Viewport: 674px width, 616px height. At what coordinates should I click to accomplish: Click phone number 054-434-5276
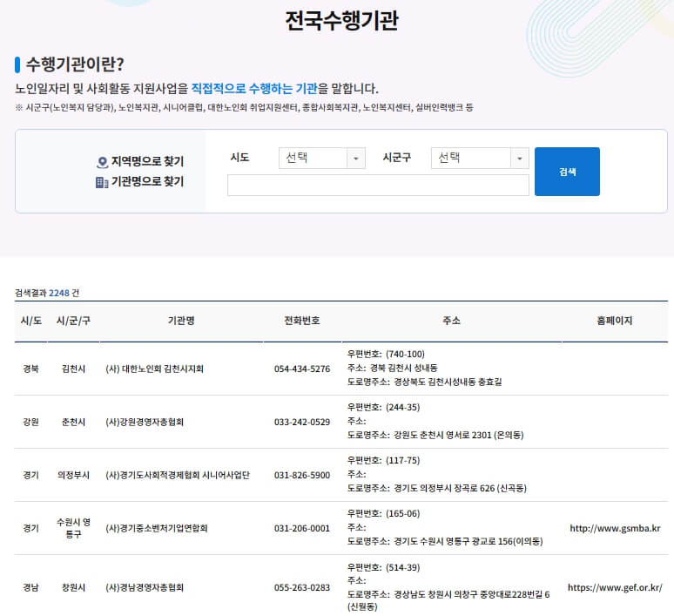[302, 369]
